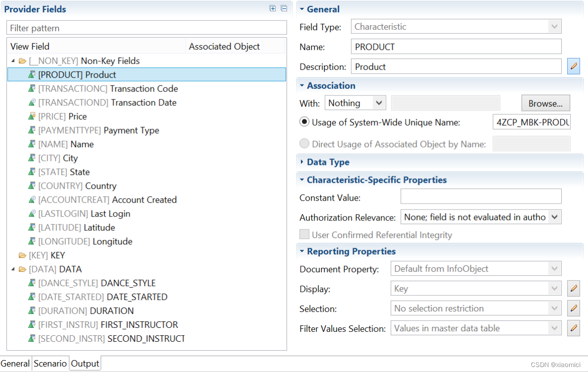Screen dimensions: 588x372
Task: Select Direct Usage of Associated Object by Name
Action: pos(303,144)
